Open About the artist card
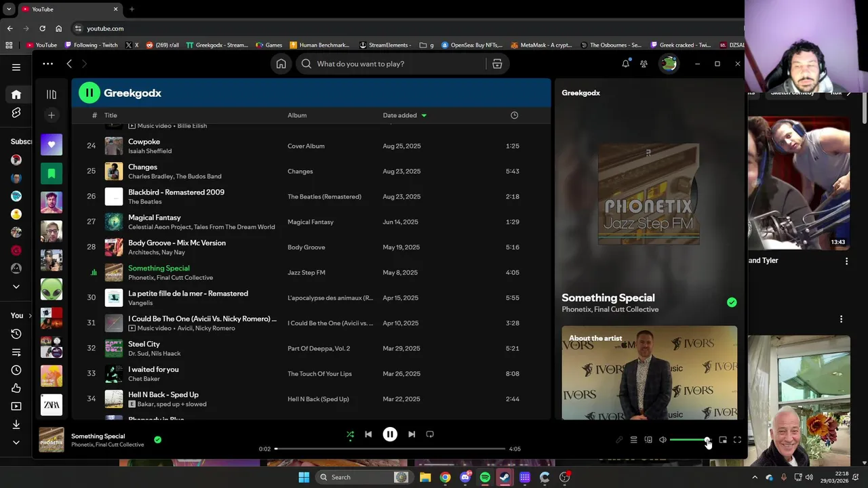Screen dimensions: 868x488 point(649,373)
